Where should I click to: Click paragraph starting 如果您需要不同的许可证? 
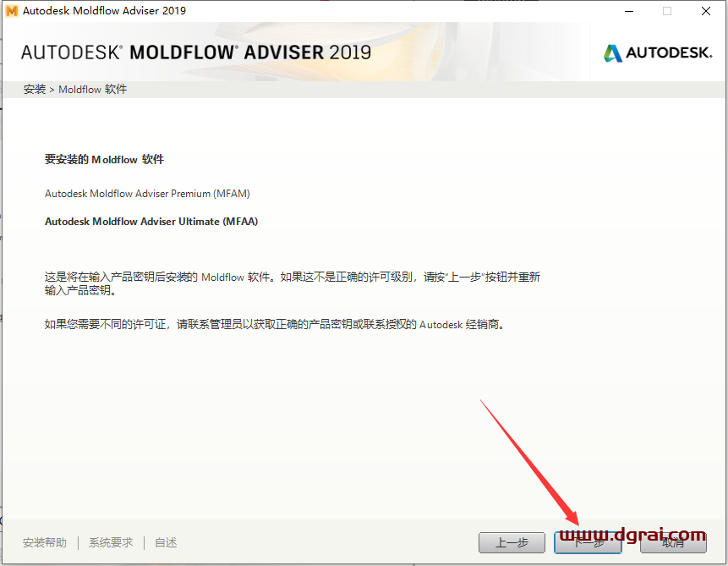275,324
